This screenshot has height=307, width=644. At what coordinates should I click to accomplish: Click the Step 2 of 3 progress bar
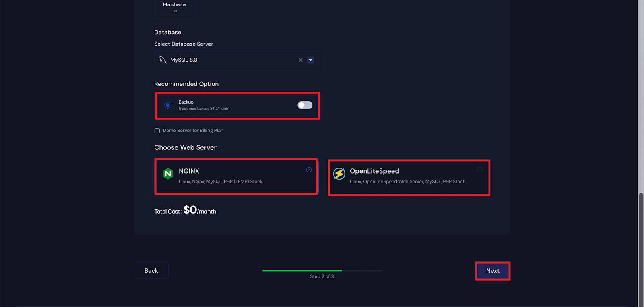pyautogui.click(x=322, y=270)
